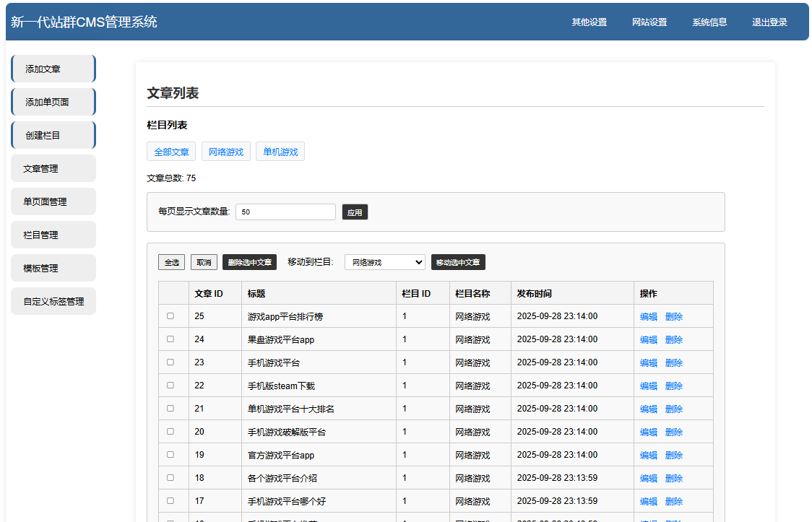Open 自定义标签管理 section

[x=53, y=300]
